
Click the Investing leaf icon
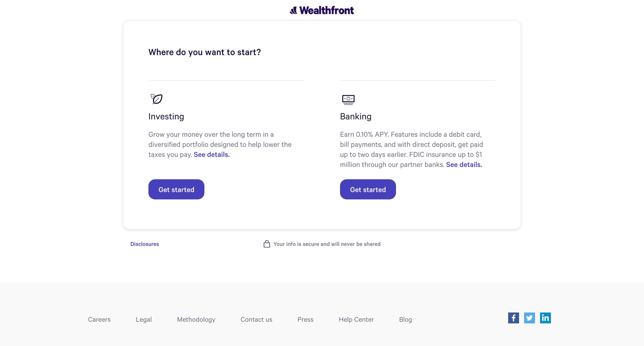click(x=156, y=99)
